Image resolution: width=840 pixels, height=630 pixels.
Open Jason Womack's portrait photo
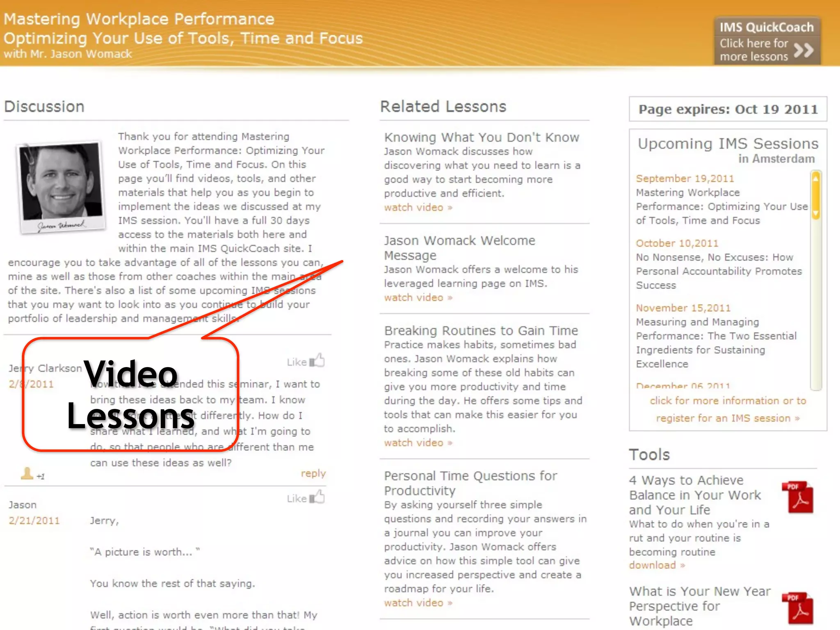[x=61, y=187]
